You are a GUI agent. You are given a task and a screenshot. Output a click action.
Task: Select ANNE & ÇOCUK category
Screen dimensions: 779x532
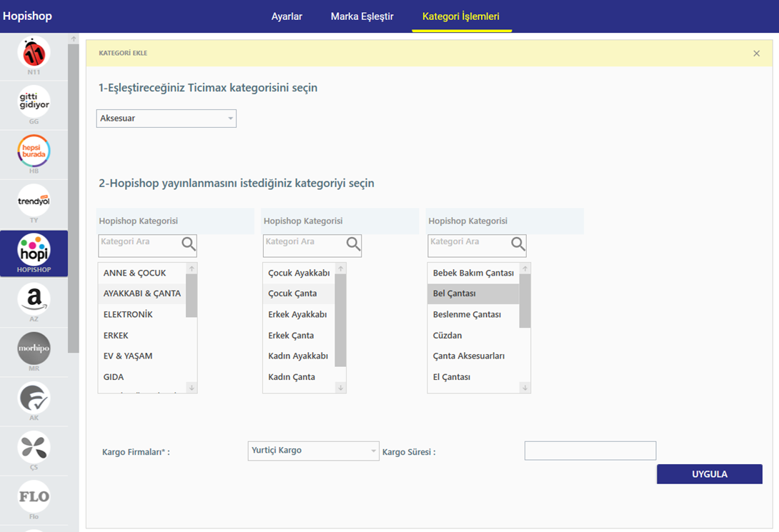point(142,273)
